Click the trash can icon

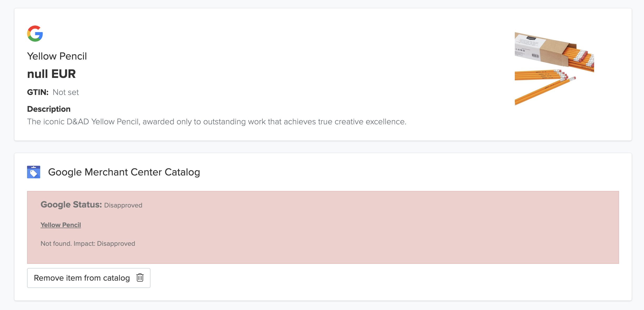(140, 277)
